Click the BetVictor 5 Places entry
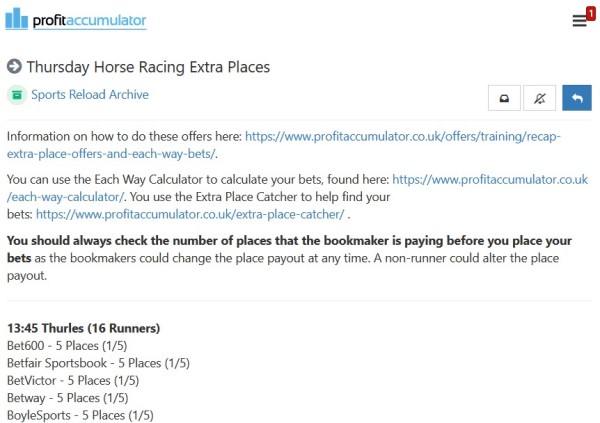This screenshot has width=600, height=423. tap(72, 380)
